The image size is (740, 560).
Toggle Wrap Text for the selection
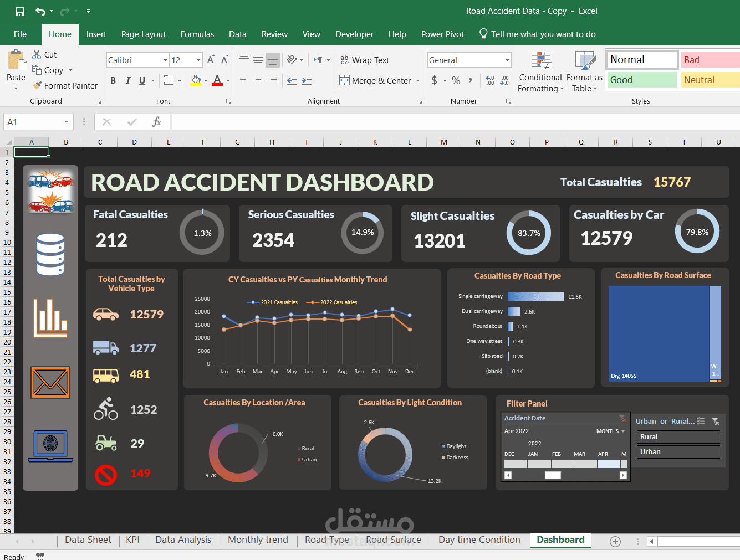(365, 60)
